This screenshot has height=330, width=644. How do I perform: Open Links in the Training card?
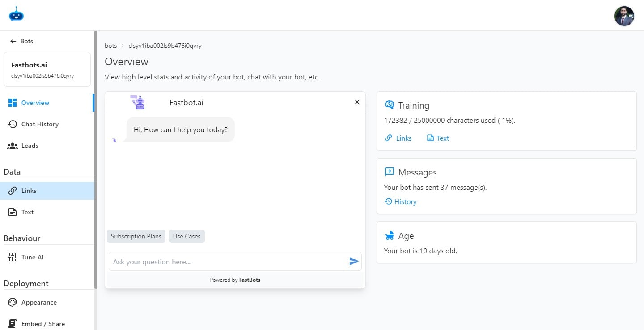pos(398,138)
